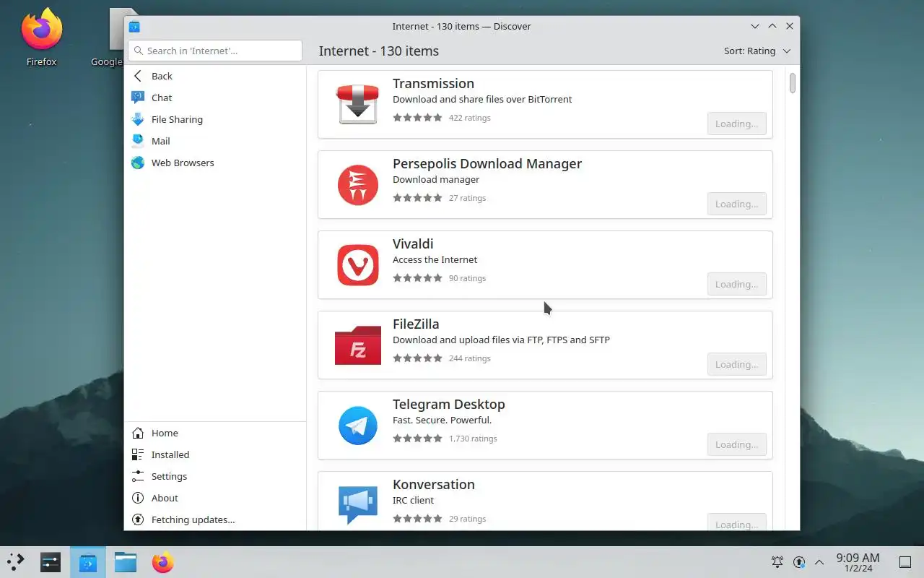Screen dimensions: 924x578
Task: Click Loading button for Telegram Desktop
Action: coord(736,444)
